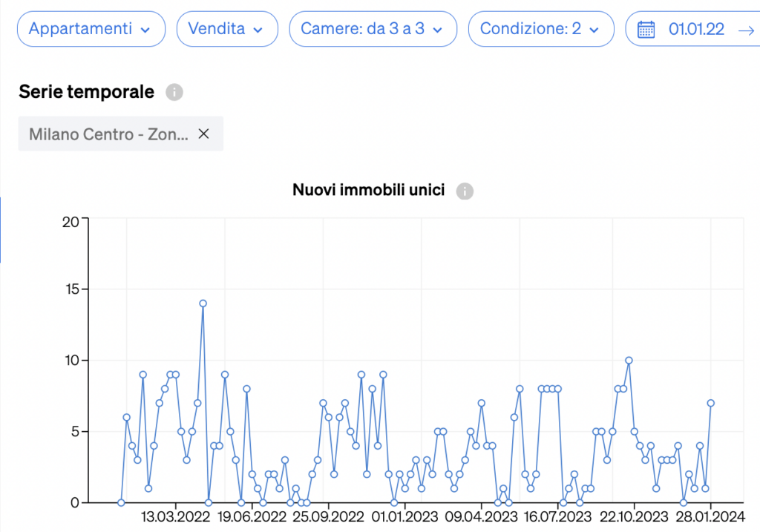Click the y-axis label 20
This screenshot has height=532, width=760.
71,222
